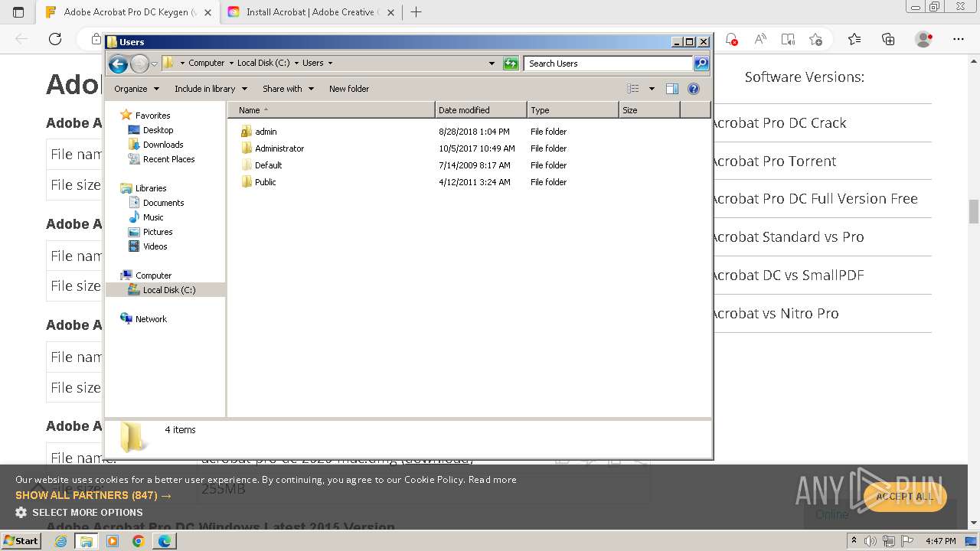The image size is (980, 551).
Task: Open the Explorer Help icon
Action: (694, 89)
